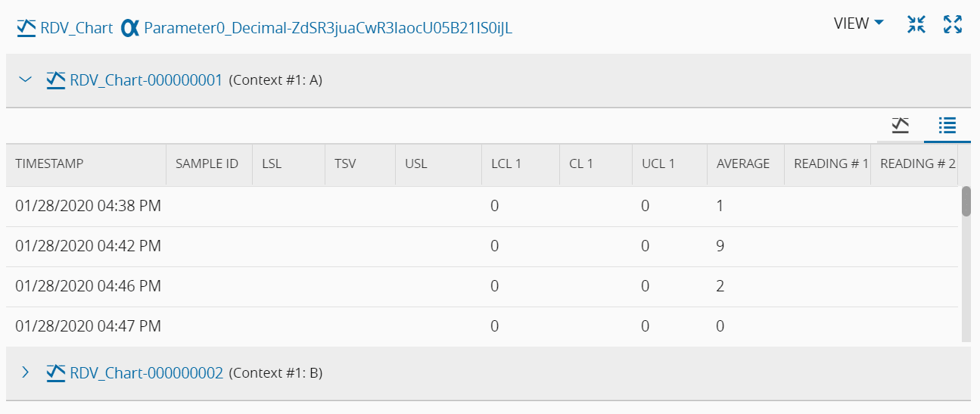Click chart icon beside RDV_Chart-000000002

(x=56, y=372)
